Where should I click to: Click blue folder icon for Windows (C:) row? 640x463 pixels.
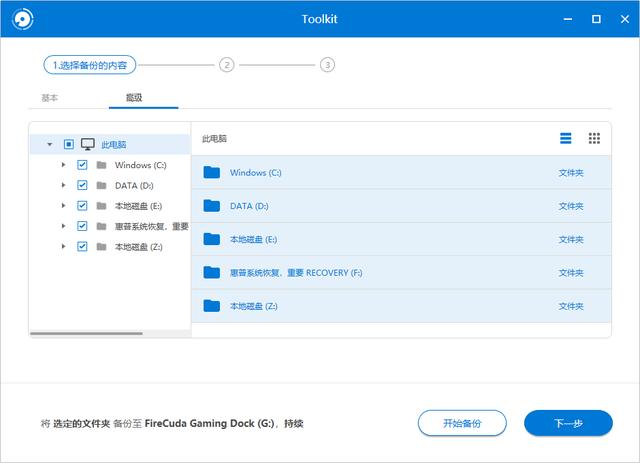[x=211, y=172]
